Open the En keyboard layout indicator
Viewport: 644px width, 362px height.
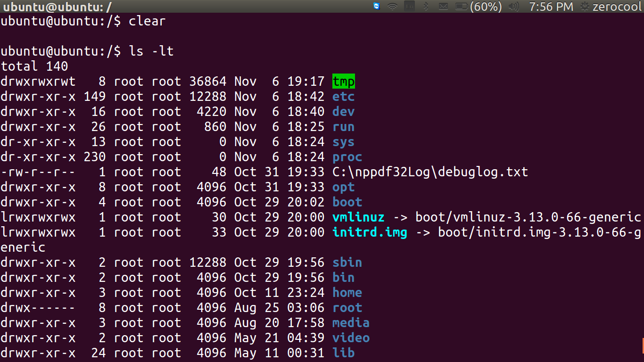410,6
